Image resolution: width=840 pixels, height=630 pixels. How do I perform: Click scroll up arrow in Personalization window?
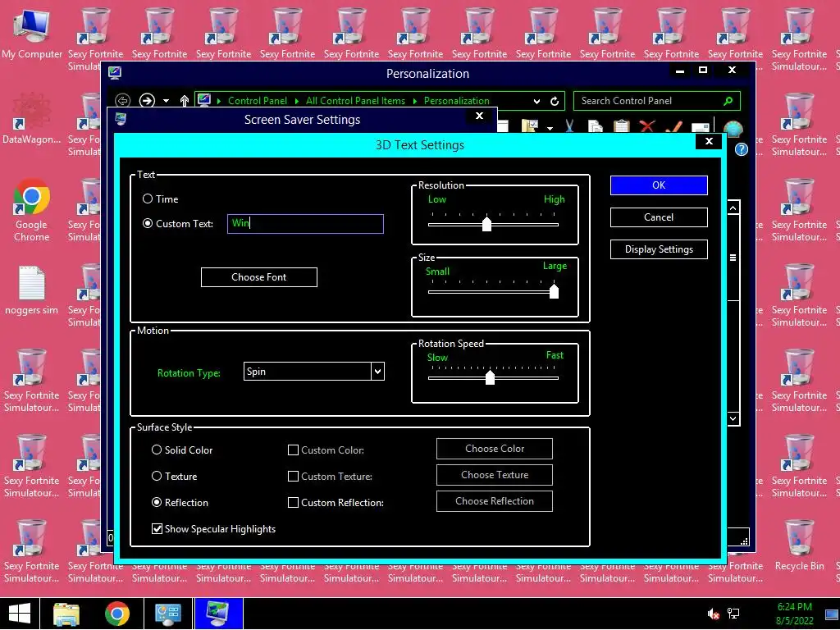[733, 208]
